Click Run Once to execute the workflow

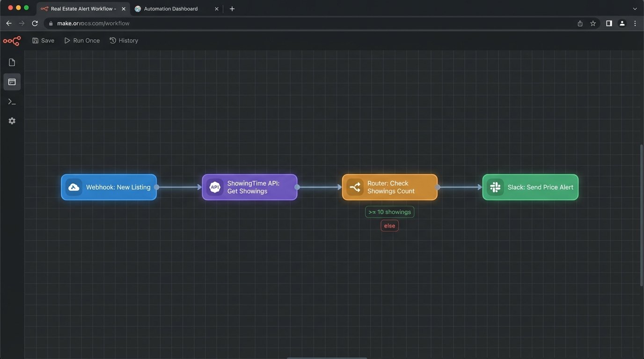pyautogui.click(x=82, y=40)
